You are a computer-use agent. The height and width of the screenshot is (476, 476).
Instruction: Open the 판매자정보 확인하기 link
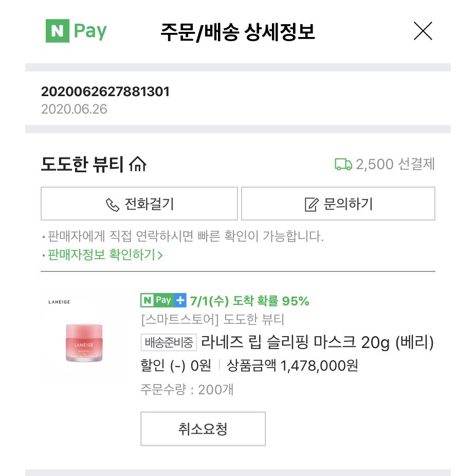click(x=105, y=254)
